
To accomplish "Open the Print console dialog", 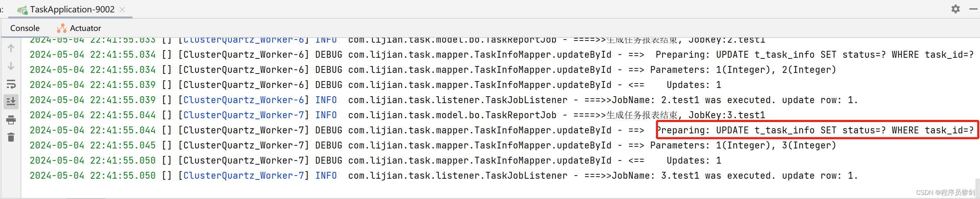I will [x=11, y=120].
